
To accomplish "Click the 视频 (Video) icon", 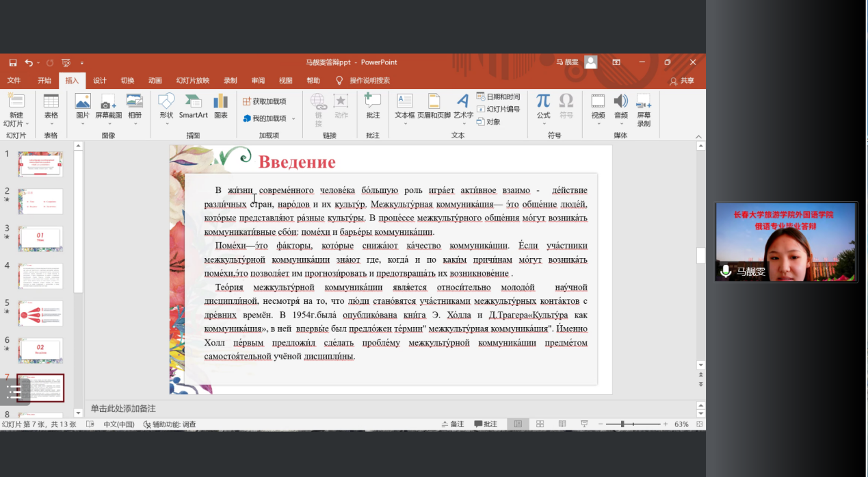I will 598,101.
